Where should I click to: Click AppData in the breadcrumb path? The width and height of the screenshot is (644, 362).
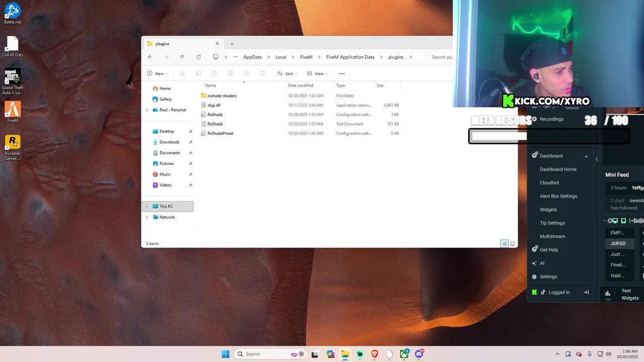pyautogui.click(x=253, y=57)
